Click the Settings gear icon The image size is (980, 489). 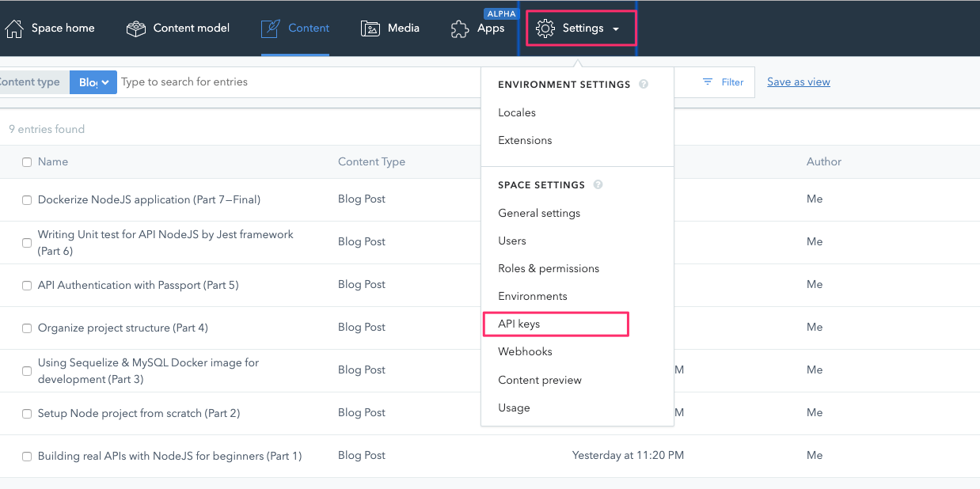click(x=545, y=28)
